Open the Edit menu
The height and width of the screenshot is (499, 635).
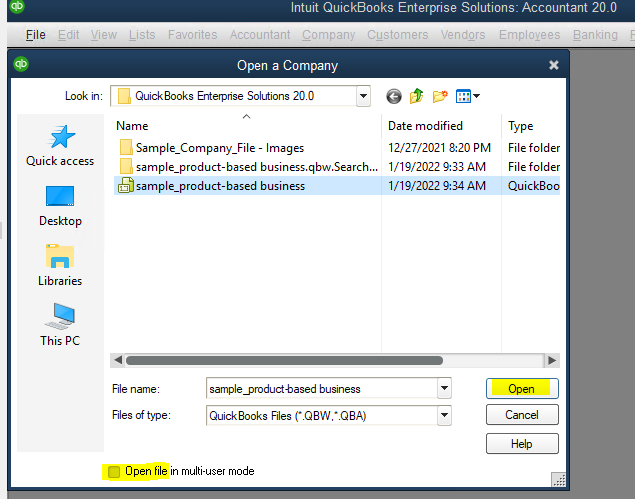68,35
